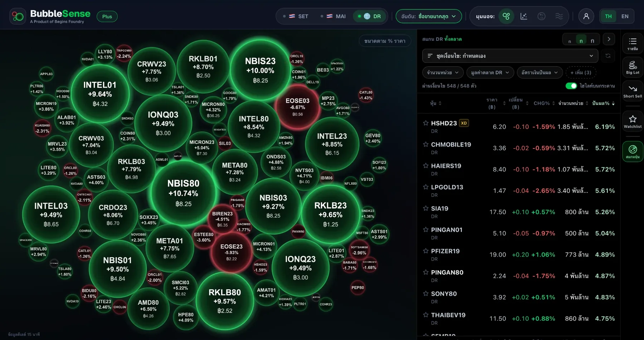
Task: Open the Big Lot sidebar icon
Action: click(633, 67)
